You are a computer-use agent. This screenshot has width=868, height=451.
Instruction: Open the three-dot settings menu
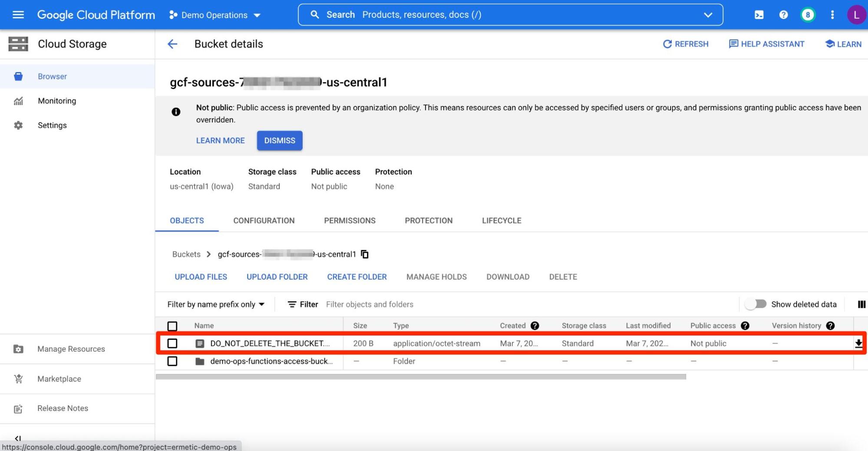click(832, 15)
